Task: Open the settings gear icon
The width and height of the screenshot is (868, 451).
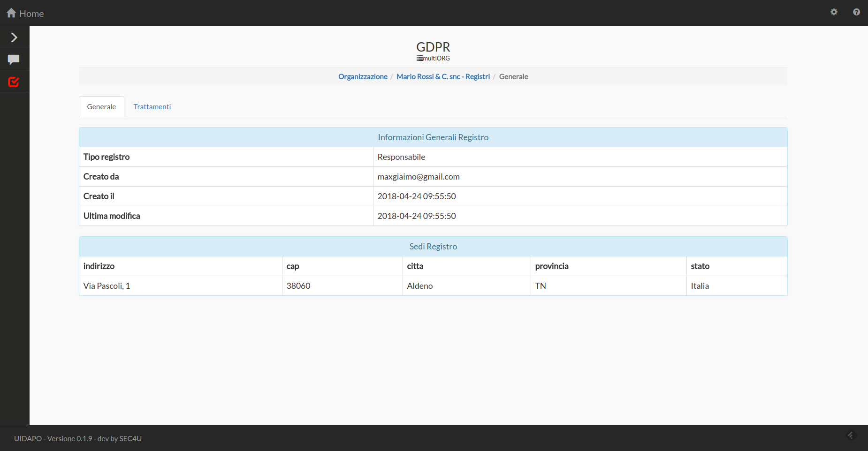Action: pyautogui.click(x=834, y=12)
